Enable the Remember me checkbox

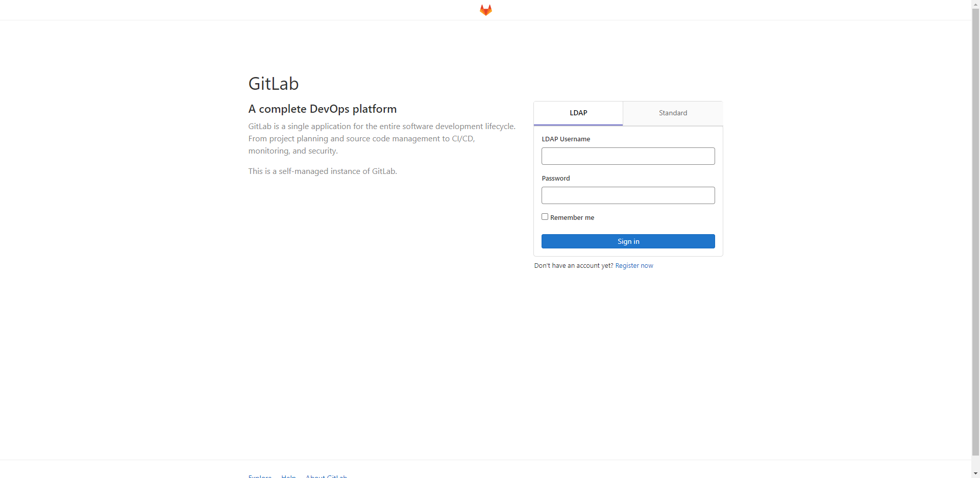tap(545, 217)
